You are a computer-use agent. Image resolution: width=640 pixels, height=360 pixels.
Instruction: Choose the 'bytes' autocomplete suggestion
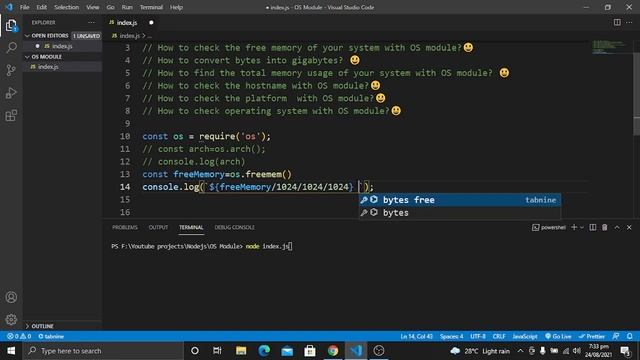click(x=460, y=213)
